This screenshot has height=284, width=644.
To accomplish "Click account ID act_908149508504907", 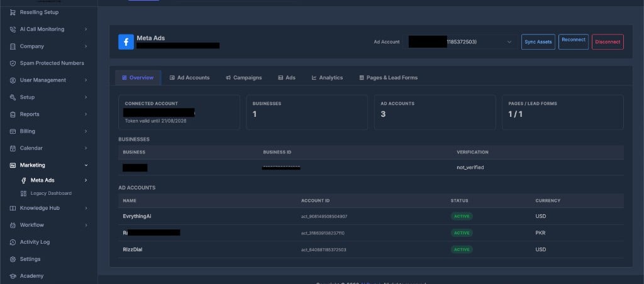I will click(324, 216).
